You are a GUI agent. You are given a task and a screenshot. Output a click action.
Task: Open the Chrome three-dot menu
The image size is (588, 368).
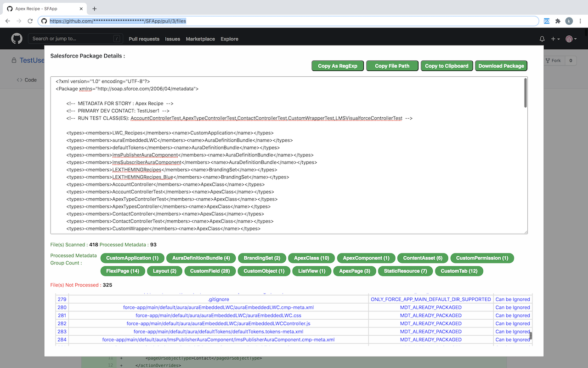(580, 21)
